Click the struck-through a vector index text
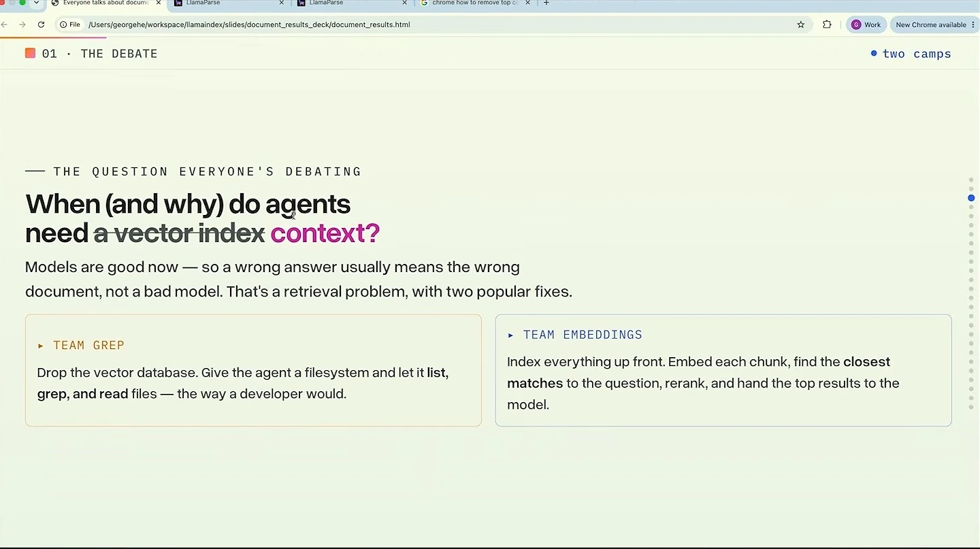The height and width of the screenshot is (549, 980). click(179, 233)
